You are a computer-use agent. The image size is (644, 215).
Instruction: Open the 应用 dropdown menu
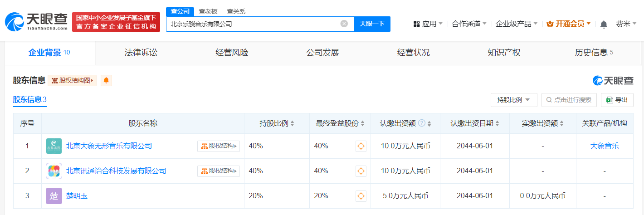428,24
